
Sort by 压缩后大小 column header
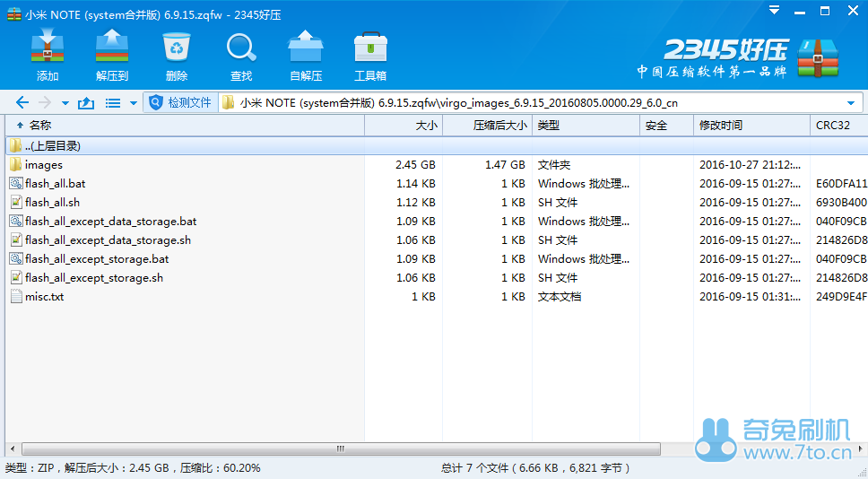[x=488, y=126]
